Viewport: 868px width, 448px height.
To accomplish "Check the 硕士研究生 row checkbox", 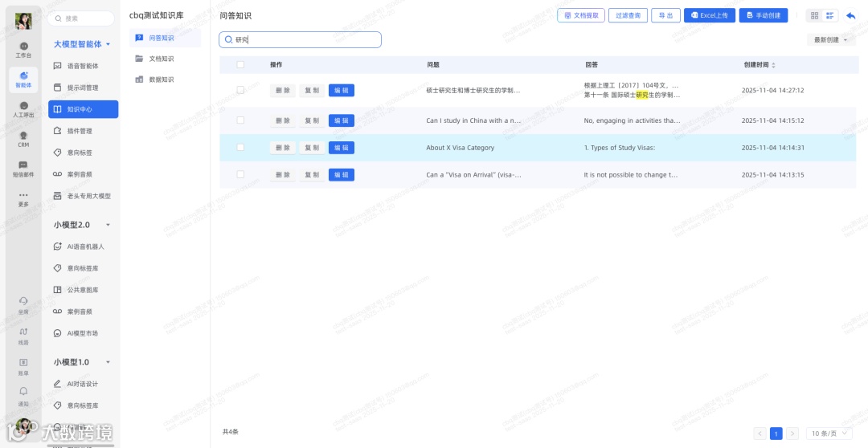I will coord(240,90).
